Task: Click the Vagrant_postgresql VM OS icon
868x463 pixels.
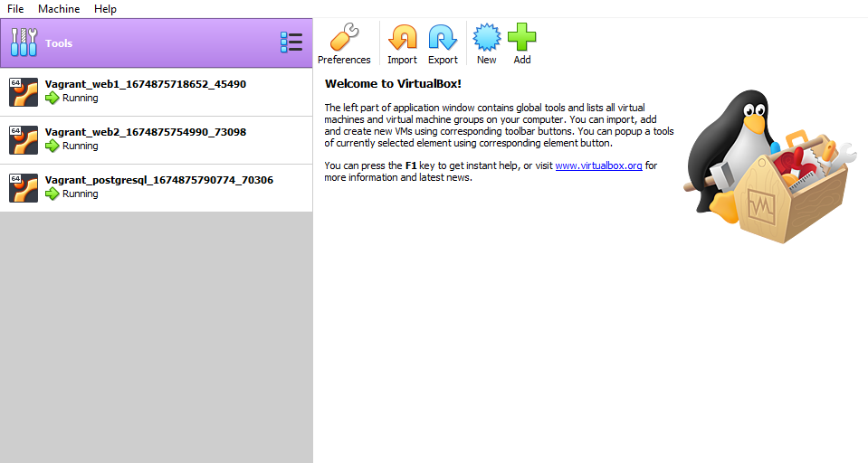Action: (24, 188)
